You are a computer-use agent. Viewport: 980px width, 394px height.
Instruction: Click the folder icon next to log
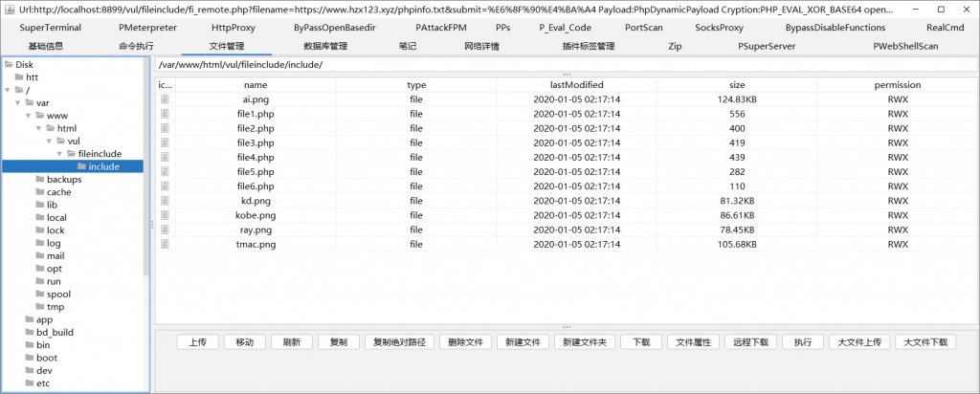(40, 243)
